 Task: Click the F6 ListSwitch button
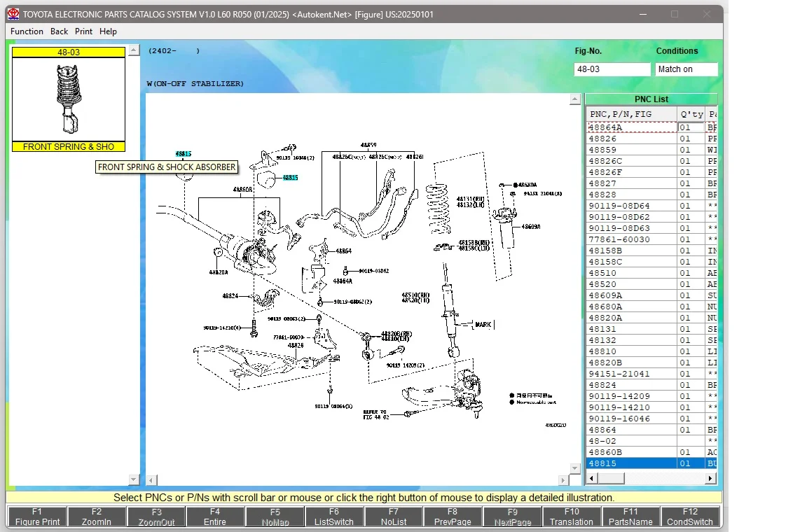point(334,517)
